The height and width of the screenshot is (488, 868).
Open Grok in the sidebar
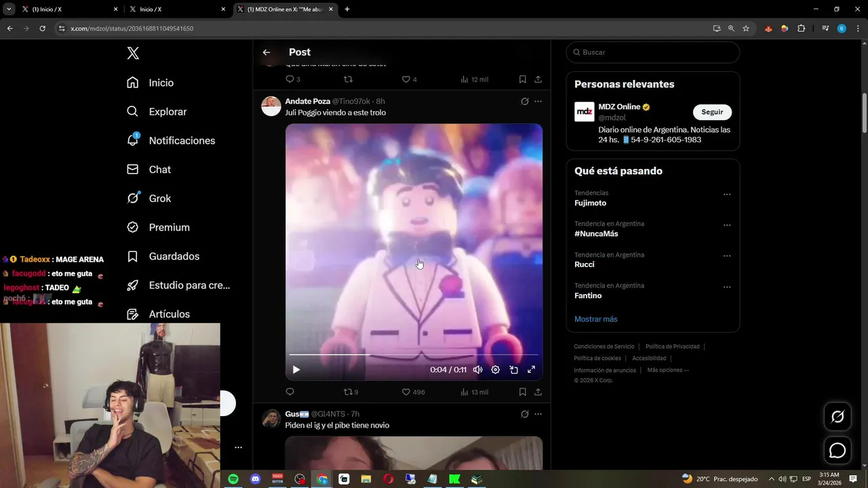[149, 199]
